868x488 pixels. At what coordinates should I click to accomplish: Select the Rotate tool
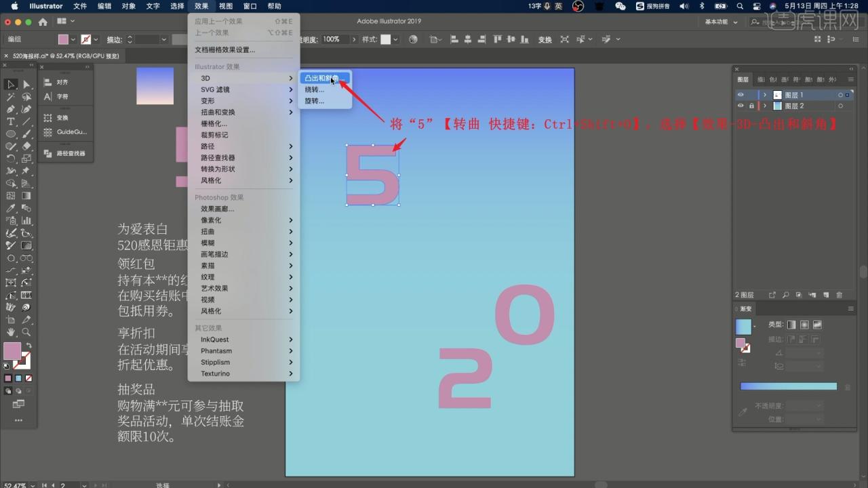coord(11,159)
